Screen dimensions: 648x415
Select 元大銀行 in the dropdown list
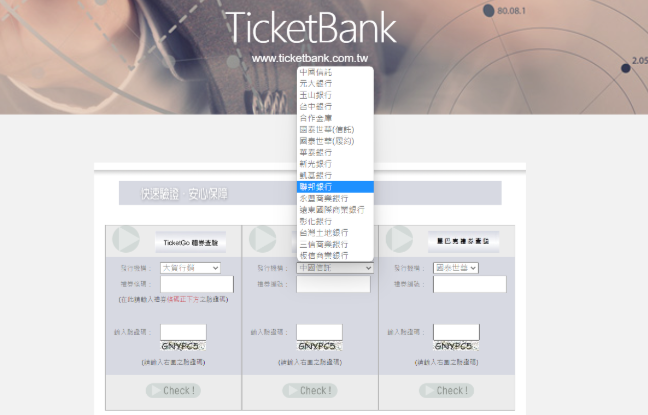pos(335,83)
